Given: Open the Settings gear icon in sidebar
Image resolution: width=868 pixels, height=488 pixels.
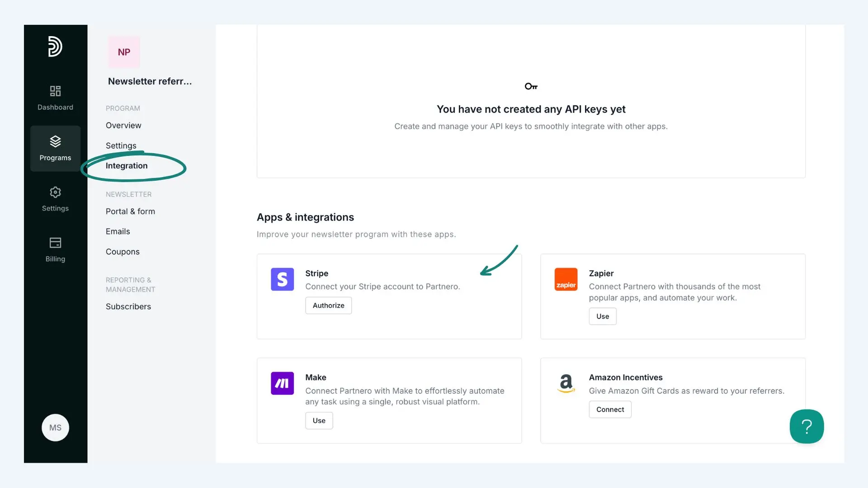Looking at the screenshot, I should [55, 192].
